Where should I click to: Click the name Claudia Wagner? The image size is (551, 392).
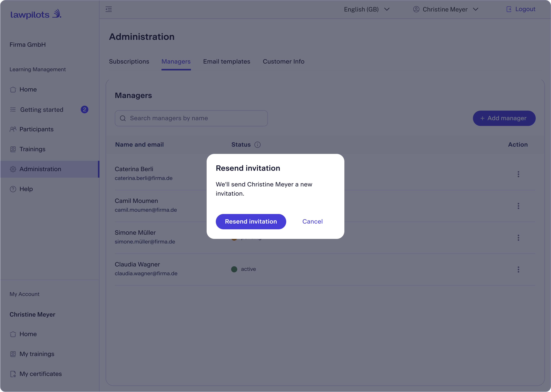[x=137, y=265]
